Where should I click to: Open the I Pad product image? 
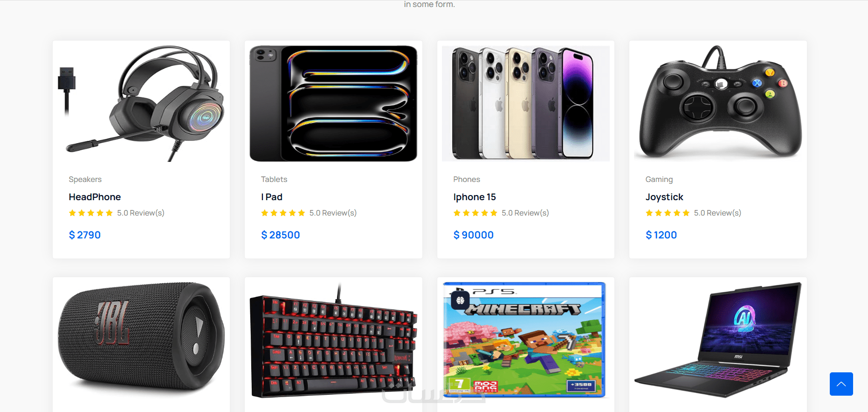click(x=333, y=104)
